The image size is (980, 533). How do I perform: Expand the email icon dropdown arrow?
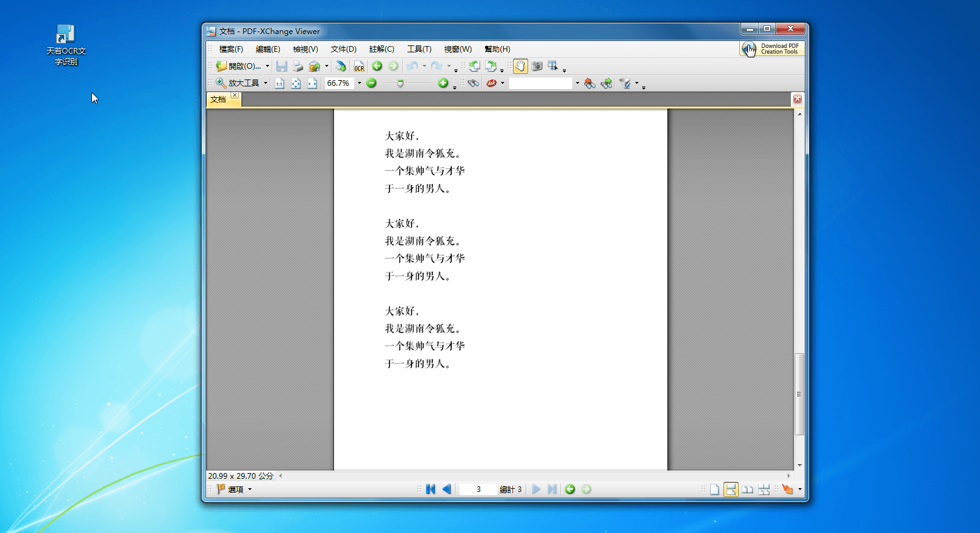coord(326,66)
